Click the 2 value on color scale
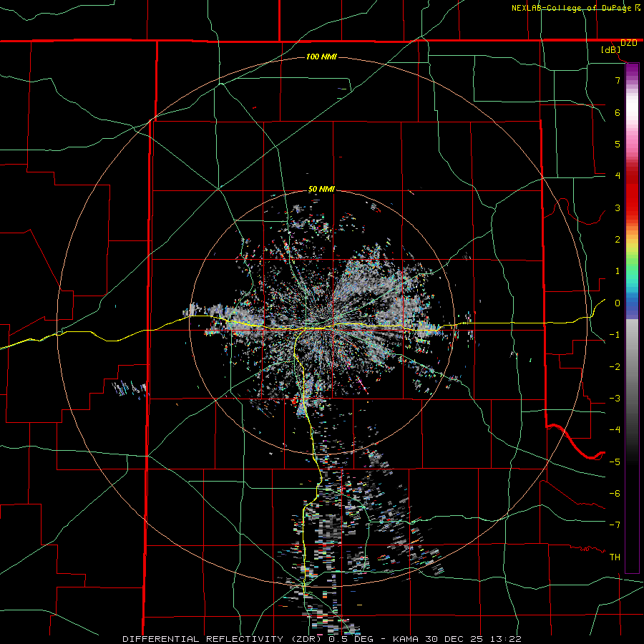The height and width of the screenshot is (644, 644). (618, 240)
